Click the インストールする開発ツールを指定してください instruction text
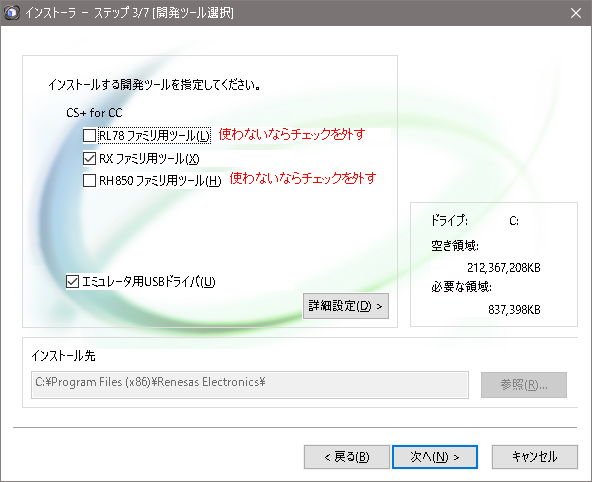The width and height of the screenshot is (592, 482). (x=154, y=85)
